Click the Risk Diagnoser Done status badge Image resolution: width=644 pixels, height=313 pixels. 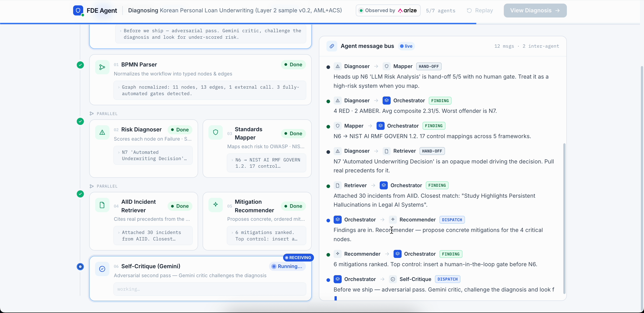[x=180, y=130]
